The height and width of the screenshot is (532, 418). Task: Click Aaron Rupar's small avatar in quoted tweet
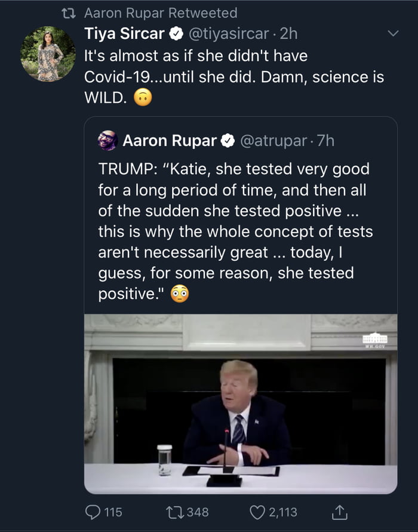pos(108,141)
